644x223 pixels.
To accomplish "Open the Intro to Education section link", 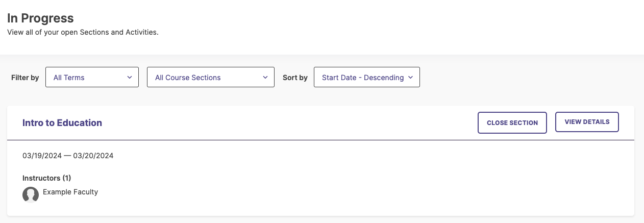I will pyautogui.click(x=62, y=123).
